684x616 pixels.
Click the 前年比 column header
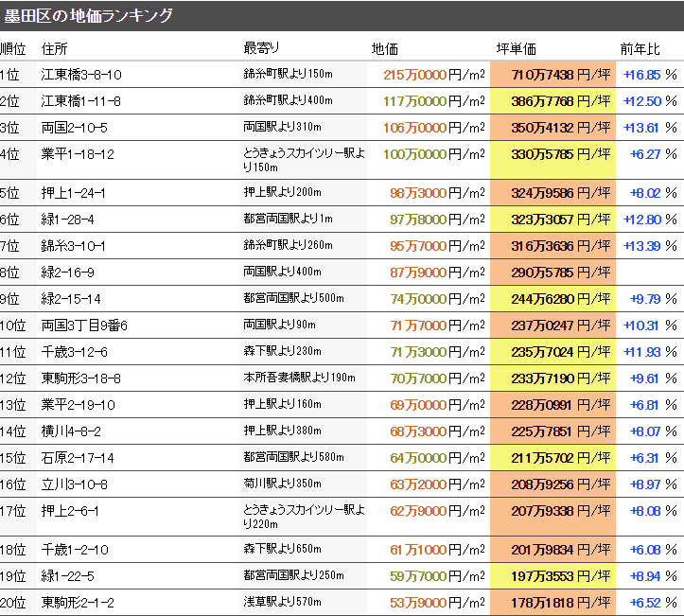click(640, 48)
